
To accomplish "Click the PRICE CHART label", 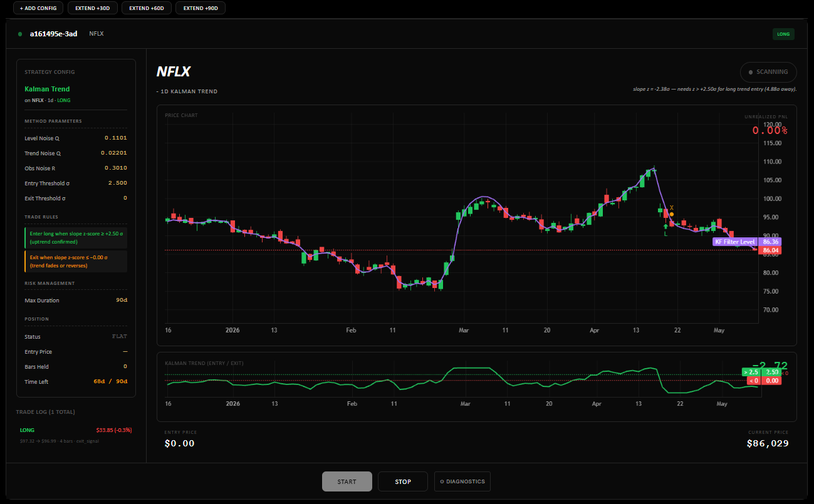I will click(x=181, y=116).
